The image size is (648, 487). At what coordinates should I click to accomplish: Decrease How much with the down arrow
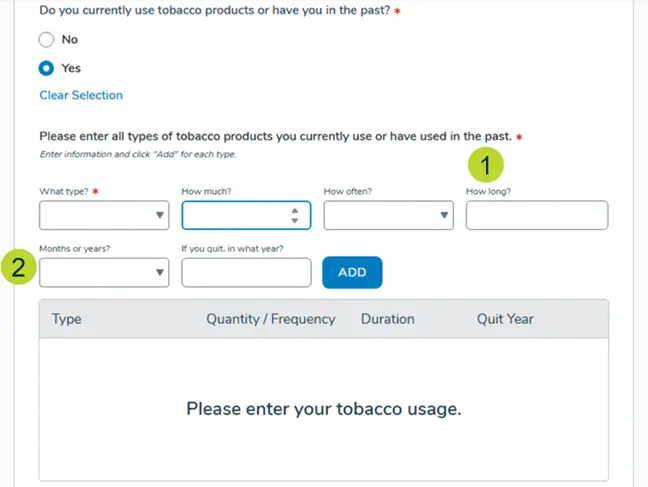pos(294,220)
